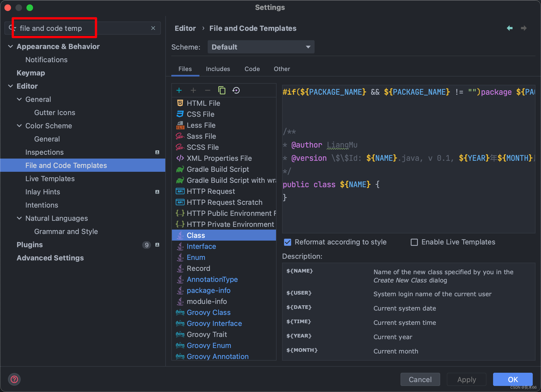This screenshot has height=392, width=541.
Task: Open Keymap settings
Action: click(83, 73)
